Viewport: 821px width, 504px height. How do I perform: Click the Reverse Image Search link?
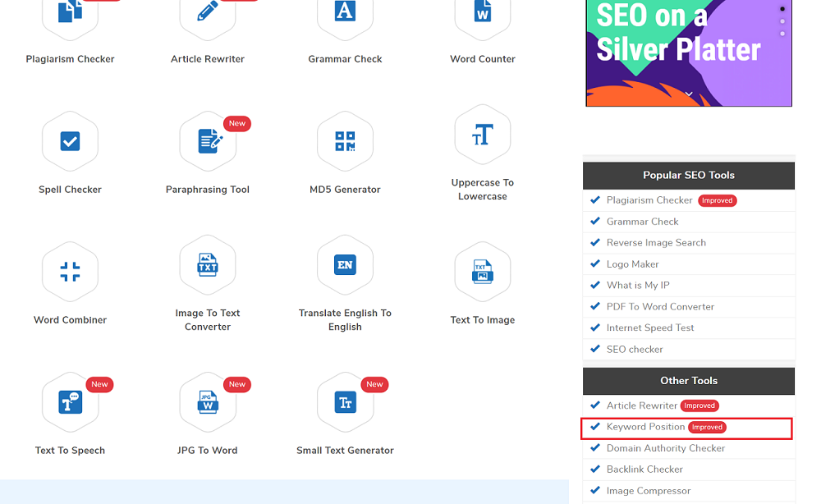655,242
